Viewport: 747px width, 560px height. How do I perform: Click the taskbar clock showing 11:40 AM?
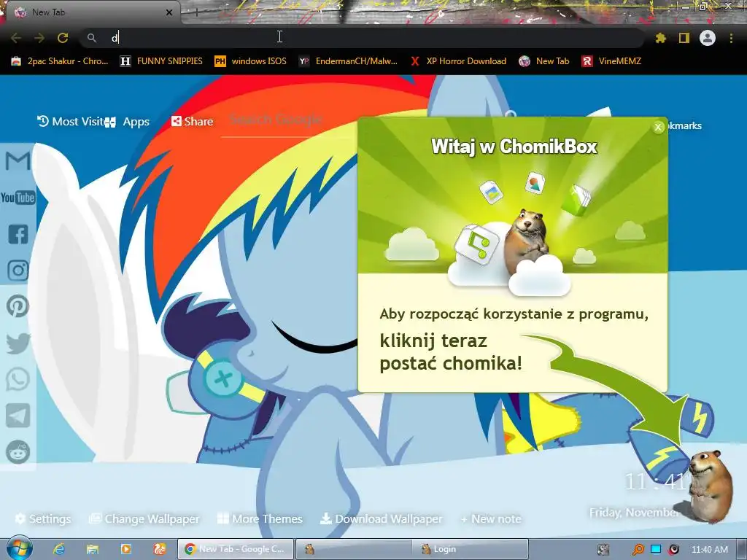pos(709,550)
